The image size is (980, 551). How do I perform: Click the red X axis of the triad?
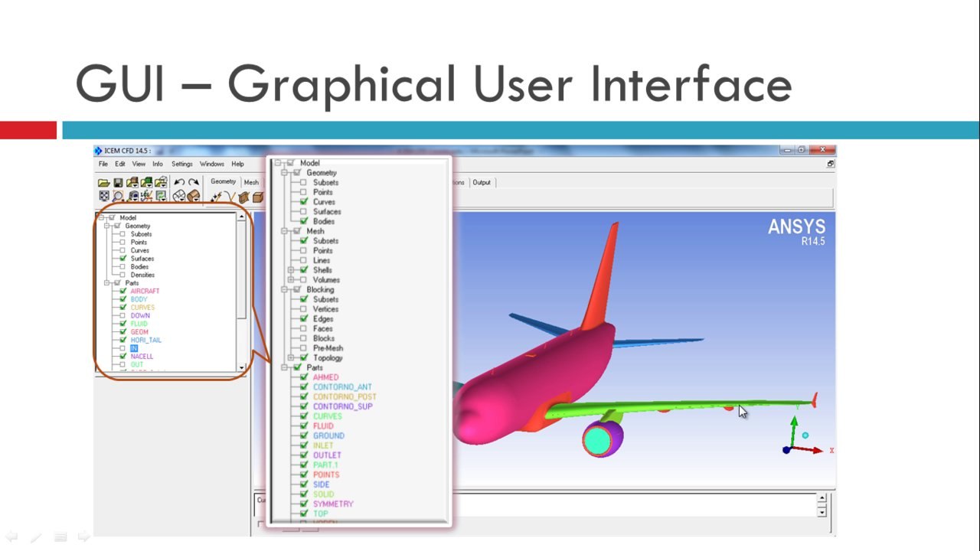(x=808, y=450)
